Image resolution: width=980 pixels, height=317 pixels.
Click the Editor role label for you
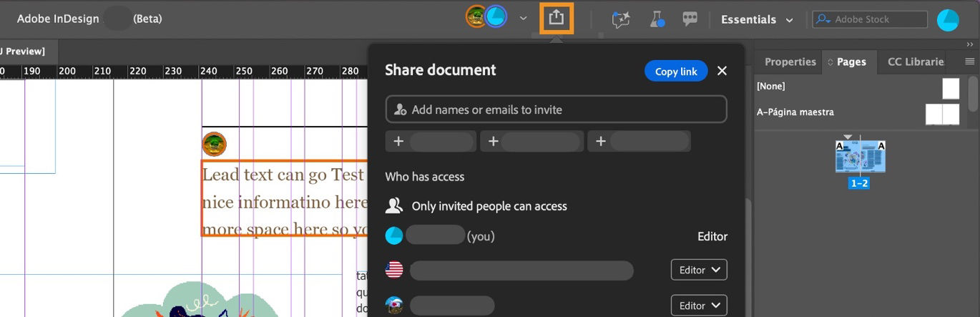712,236
